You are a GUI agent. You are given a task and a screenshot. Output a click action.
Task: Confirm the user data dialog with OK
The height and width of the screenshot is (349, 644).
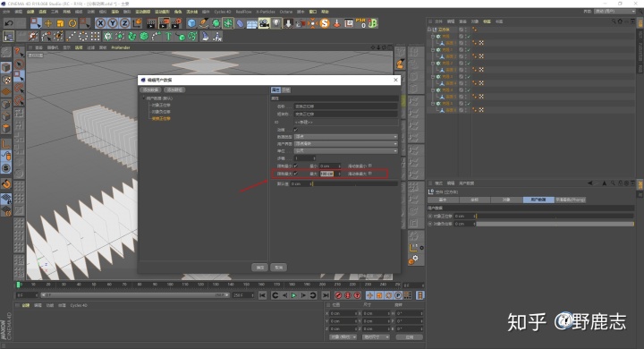(x=259, y=268)
